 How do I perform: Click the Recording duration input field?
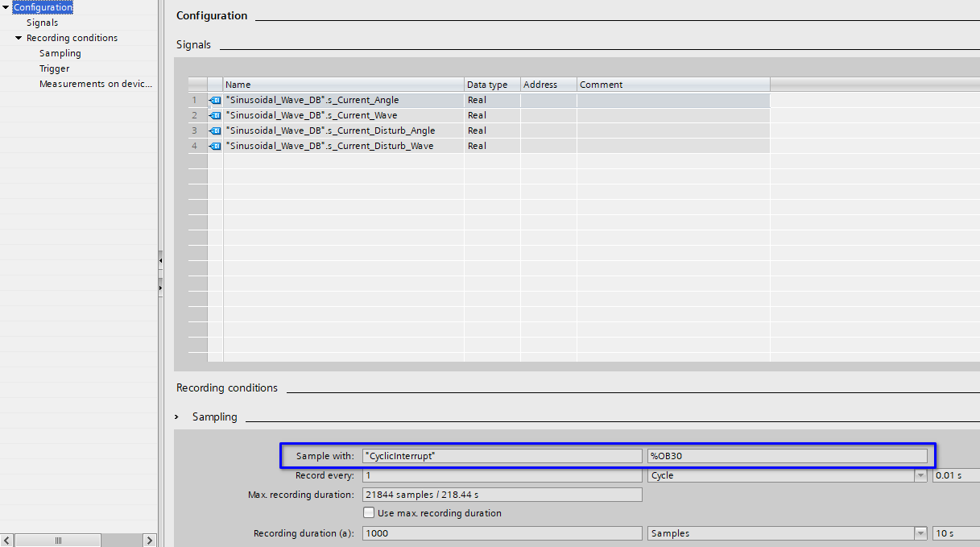tap(502, 533)
